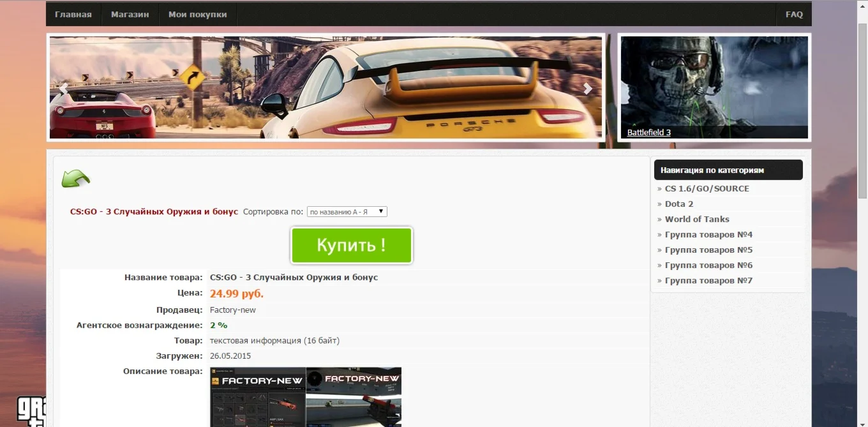
Task: Click the 24.99 руб. price text
Action: click(x=237, y=294)
